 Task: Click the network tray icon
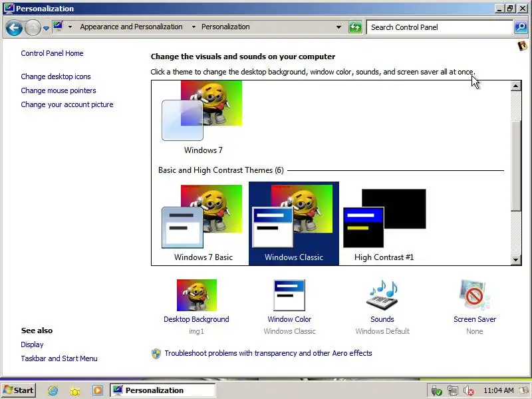tap(453, 391)
